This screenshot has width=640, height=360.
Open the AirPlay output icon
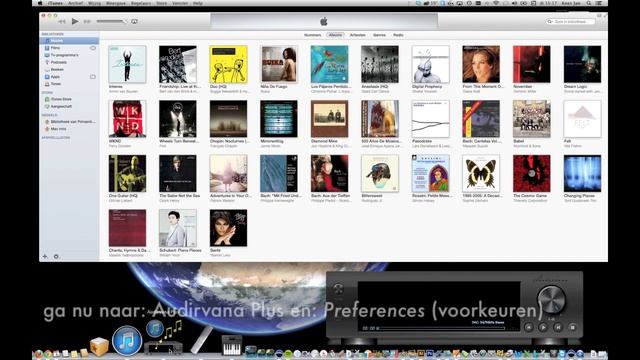(134, 21)
